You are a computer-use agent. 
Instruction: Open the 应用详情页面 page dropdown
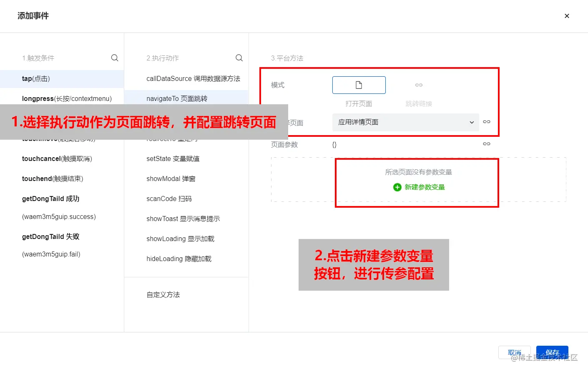(x=406, y=122)
